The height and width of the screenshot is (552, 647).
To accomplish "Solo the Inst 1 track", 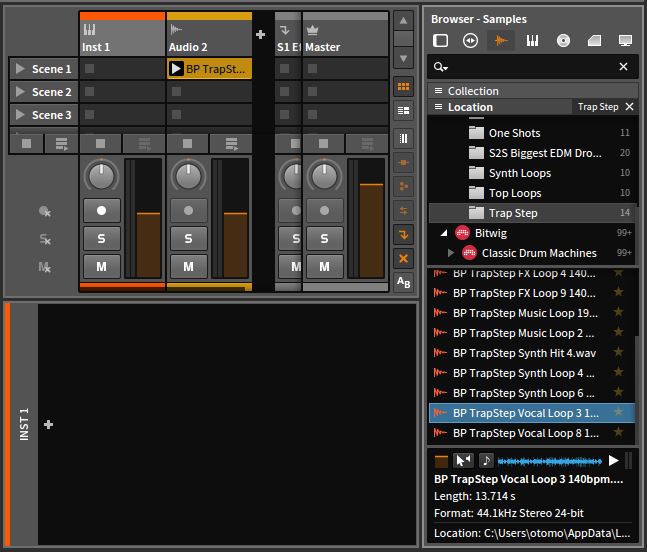I will click(102, 238).
